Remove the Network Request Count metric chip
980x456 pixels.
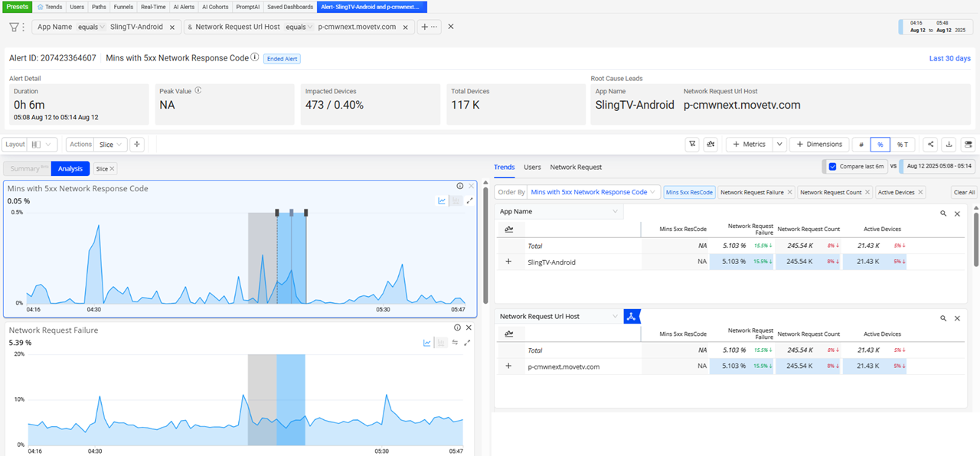[868, 193]
